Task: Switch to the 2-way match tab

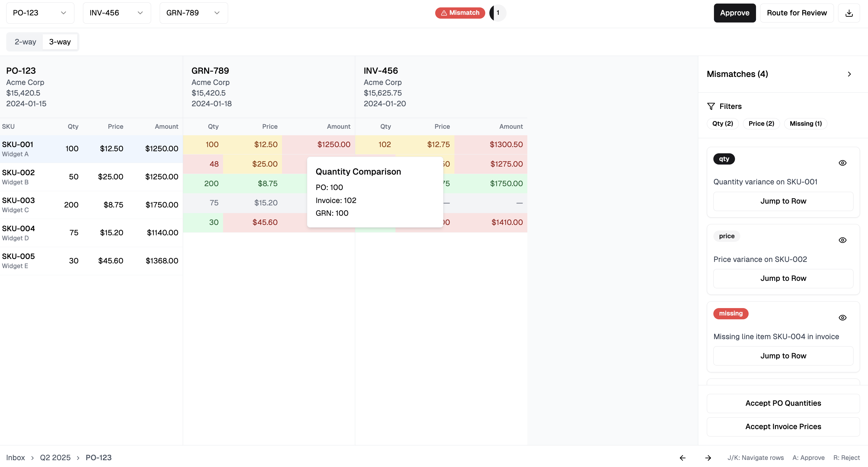Action: 25,42
